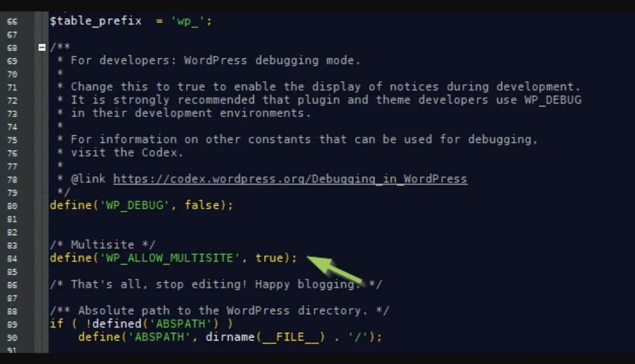
Task: Click the "/* Multisite */" comment
Action: 102,245
